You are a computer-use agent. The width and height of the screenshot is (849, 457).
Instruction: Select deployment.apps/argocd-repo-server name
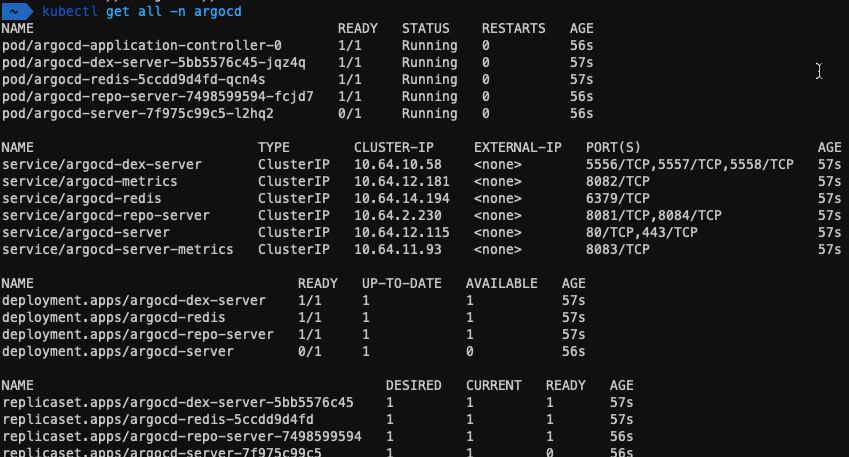coord(138,335)
